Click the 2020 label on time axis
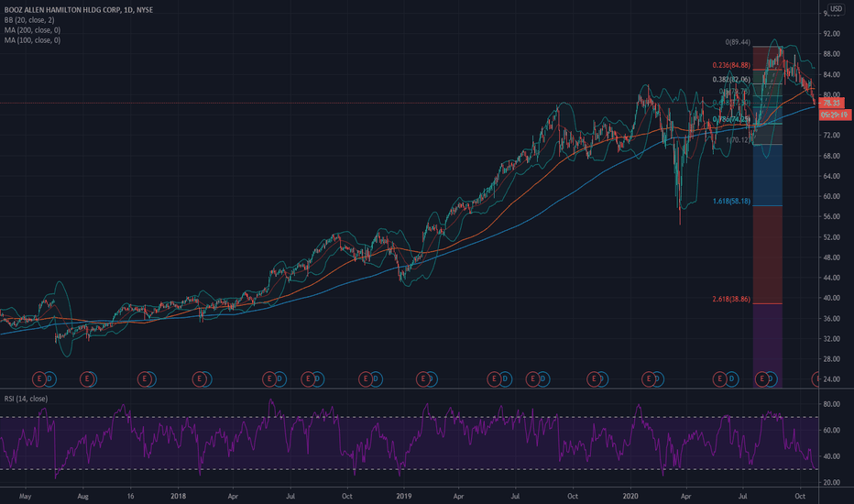The height and width of the screenshot is (504, 854). pyautogui.click(x=630, y=497)
